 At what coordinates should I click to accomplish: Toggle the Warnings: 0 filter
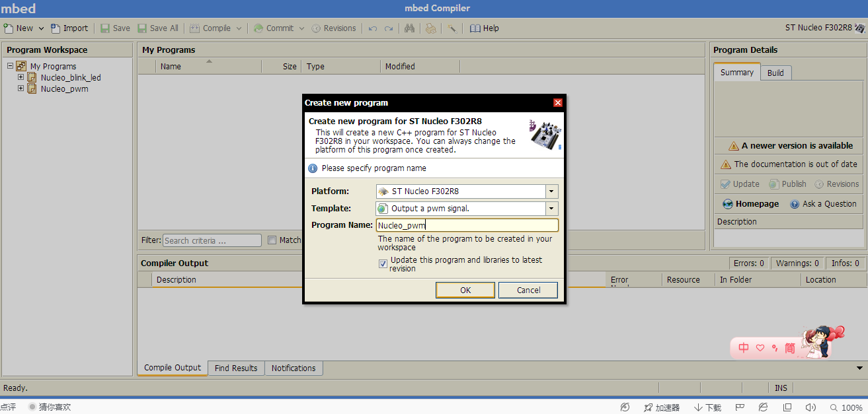[797, 263]
